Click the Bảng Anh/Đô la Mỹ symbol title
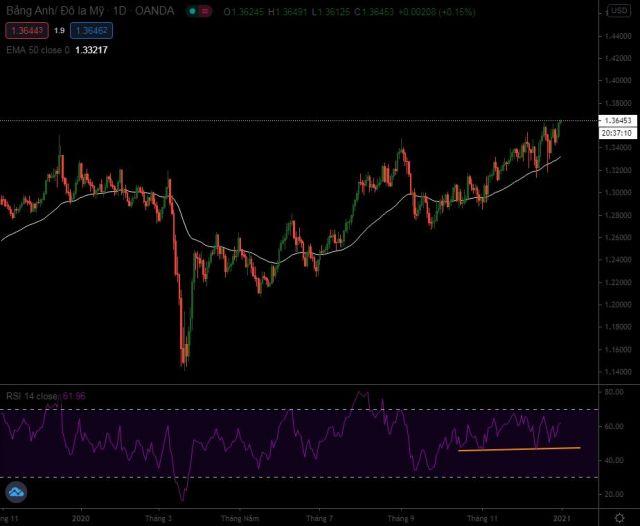Image resolution: width=640 pixels, height=526 pixels. [x=55, y=11]
